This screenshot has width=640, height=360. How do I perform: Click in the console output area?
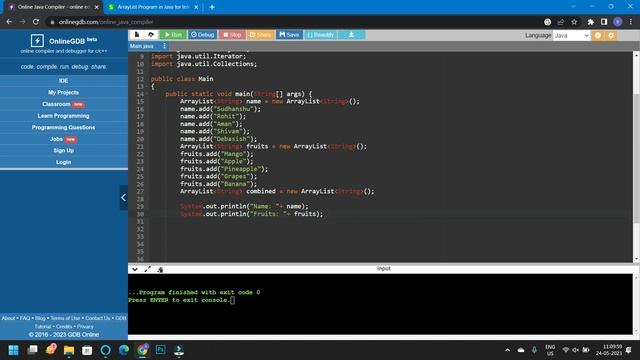tap(380, 304)
